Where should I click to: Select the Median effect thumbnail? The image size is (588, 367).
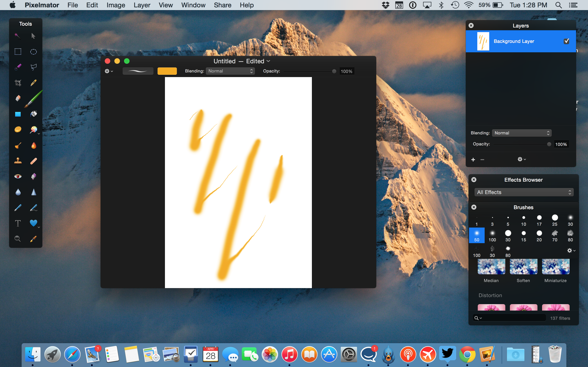click(x=491, y=267)
